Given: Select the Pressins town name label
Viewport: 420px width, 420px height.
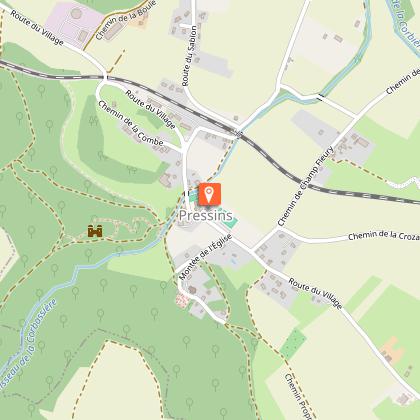Looking at the screenshot, I should [x=206, y=216].
